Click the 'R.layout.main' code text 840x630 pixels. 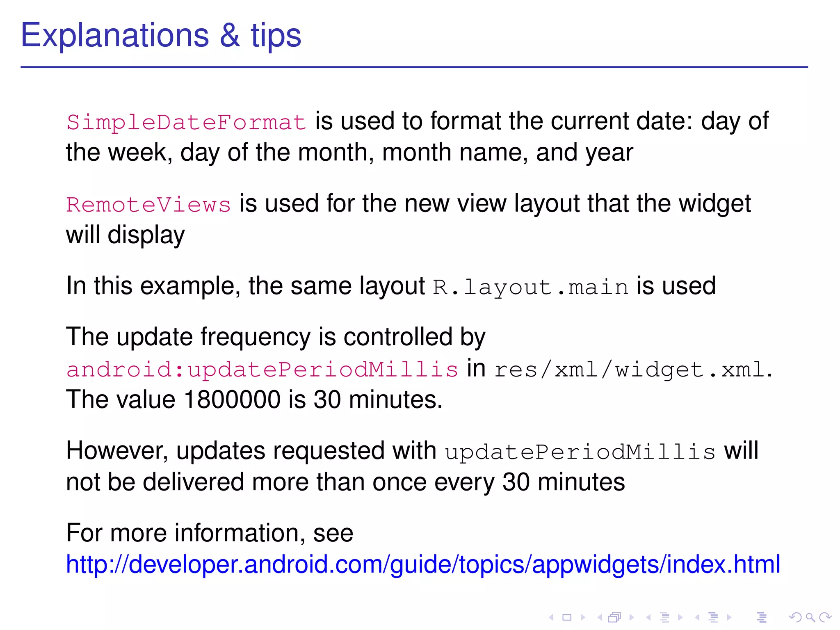click(531, 287)
